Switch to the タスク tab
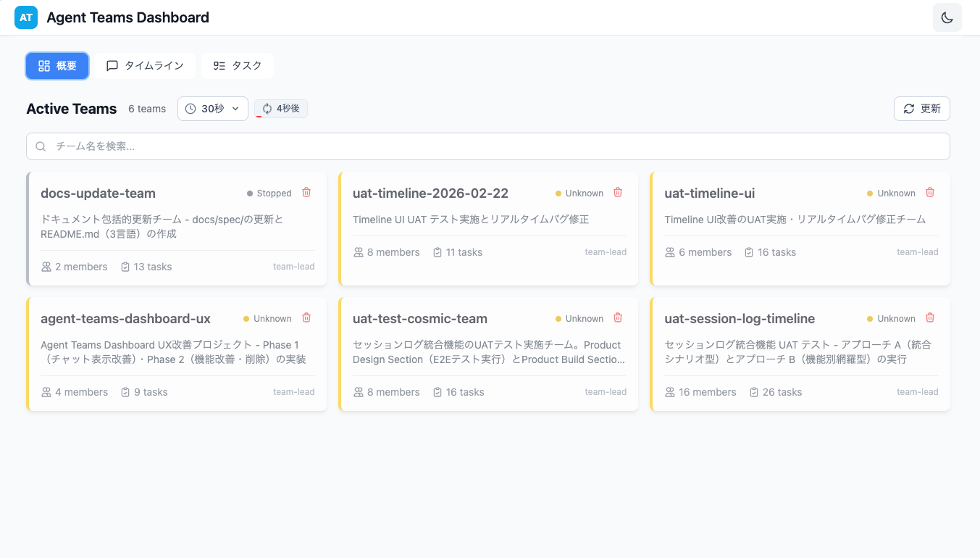This screenshot has height=558, width=980. tap(237, 65)
